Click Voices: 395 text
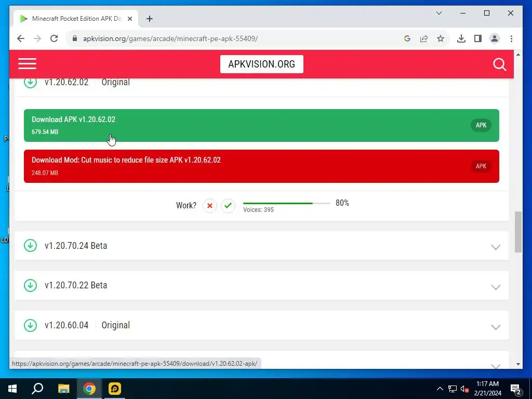Viewport: 532px width, 399px height. point(259,210)
